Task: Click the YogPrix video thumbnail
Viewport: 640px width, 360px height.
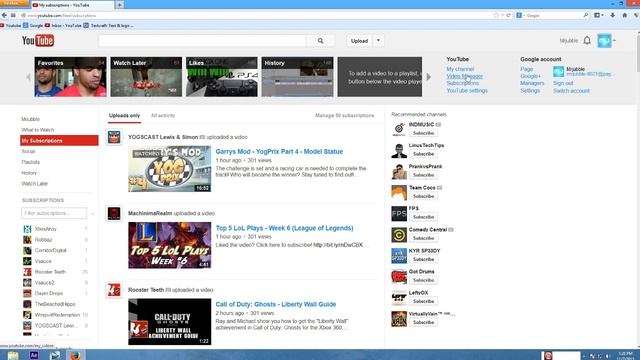Action: pyautogui.click(x=169, y=169)
